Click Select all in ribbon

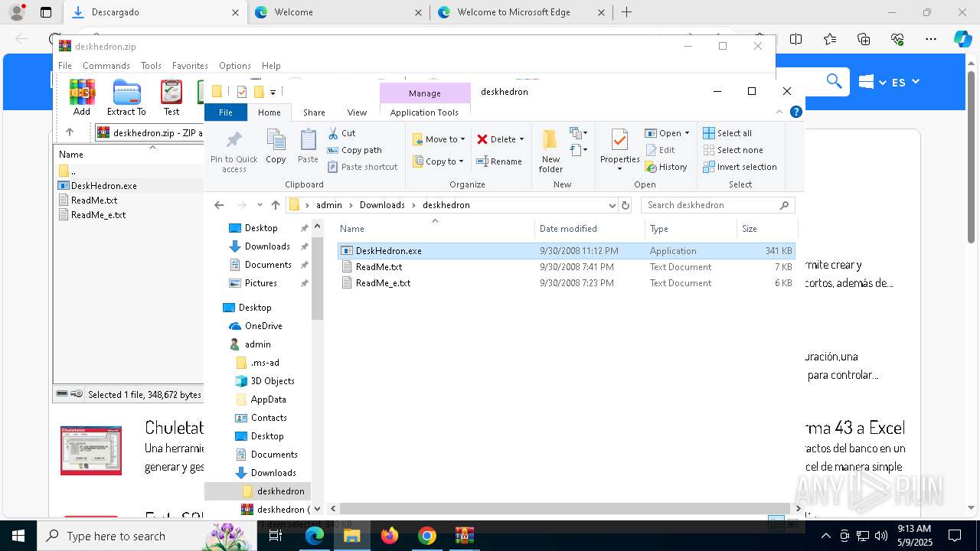tap(727, 133)
